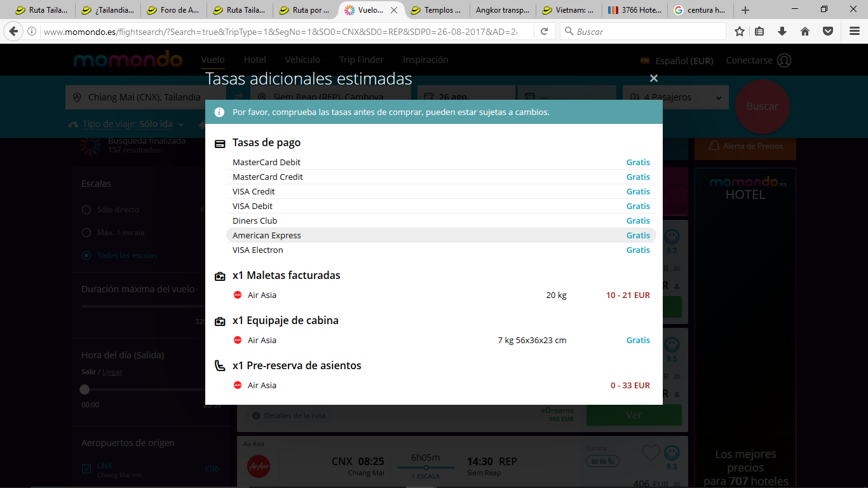Click the heart favorite icon on CNX flight
Screen dimensions: 868x488
[651, 453]
